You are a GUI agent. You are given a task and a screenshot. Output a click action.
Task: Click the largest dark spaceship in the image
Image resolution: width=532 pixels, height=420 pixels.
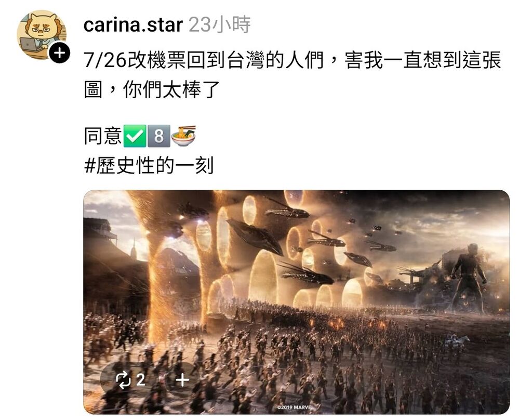255,235
